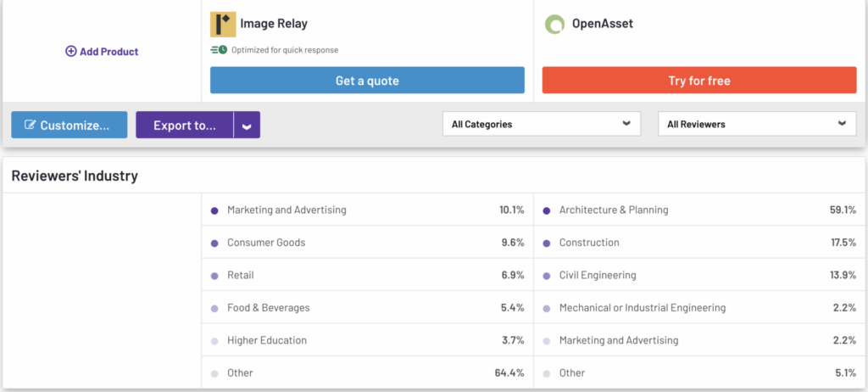Select Higher Education text
This screenshot has height=392, width=868.
pyautogui.click(x=267, y=340)
